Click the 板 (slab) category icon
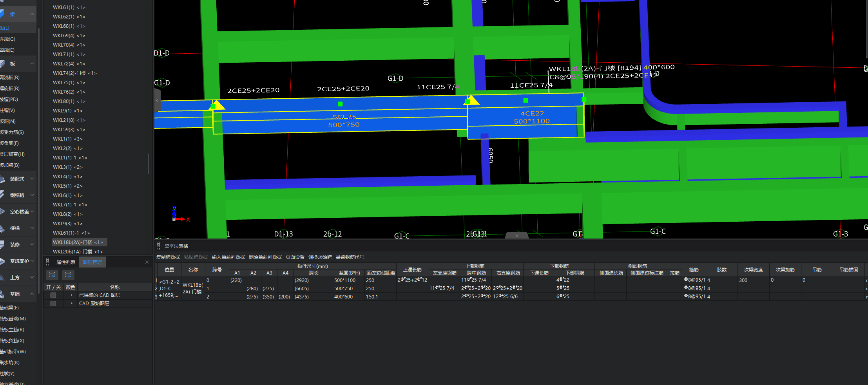 [2, 63]
